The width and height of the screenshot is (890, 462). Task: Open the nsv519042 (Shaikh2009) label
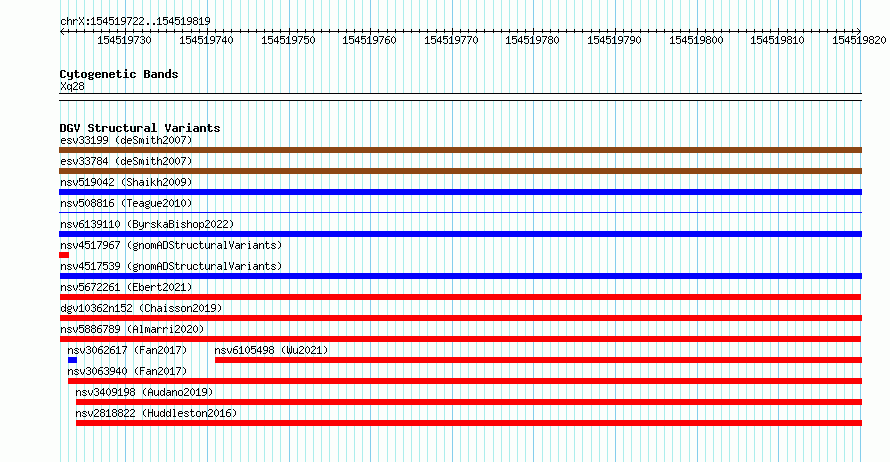[x=126, y=182]
